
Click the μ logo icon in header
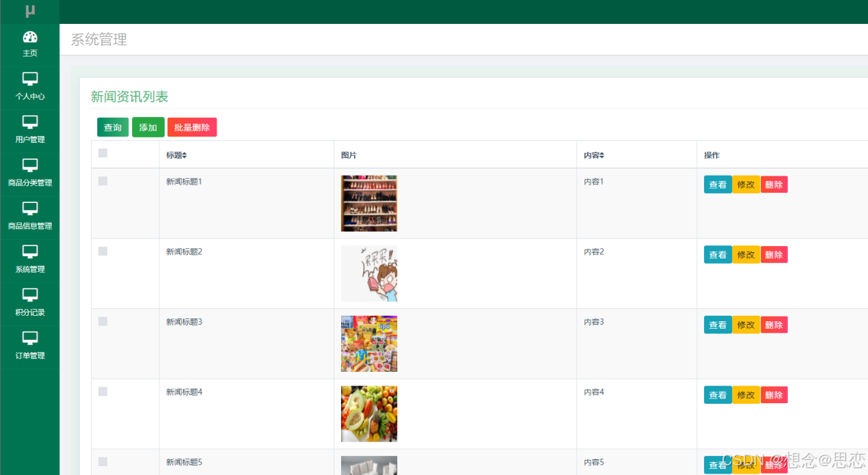pyautogui.click(x=30, y=11)
